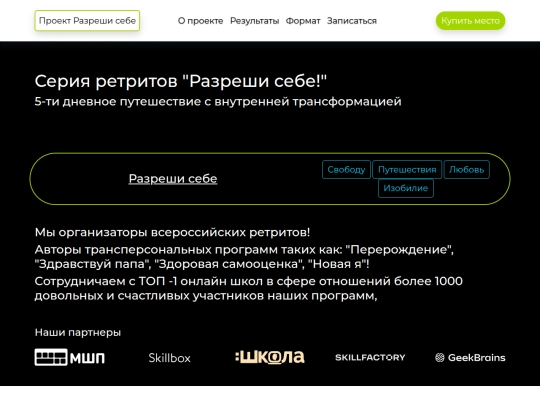Viewport: 540px width, 405px height.
Task: Click the text line starting "Сотрудничаем с ТОП -1"
Action: click(x=249, y=289)
